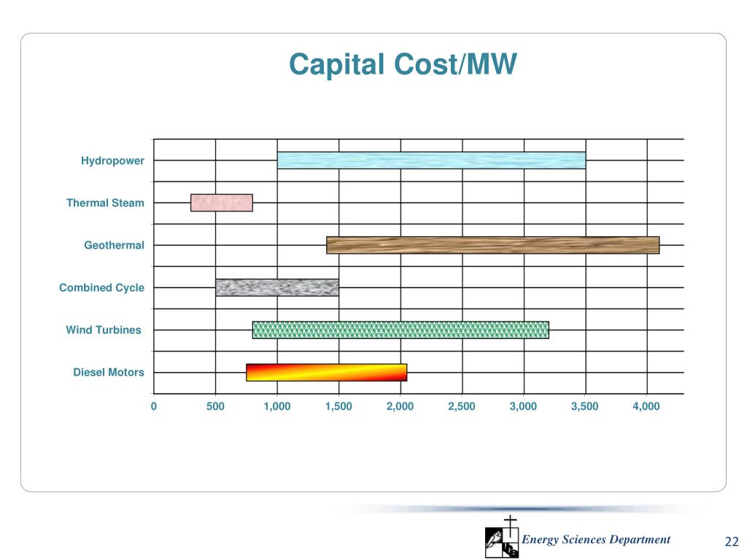Select the Wind Turbines axis label

104,330
